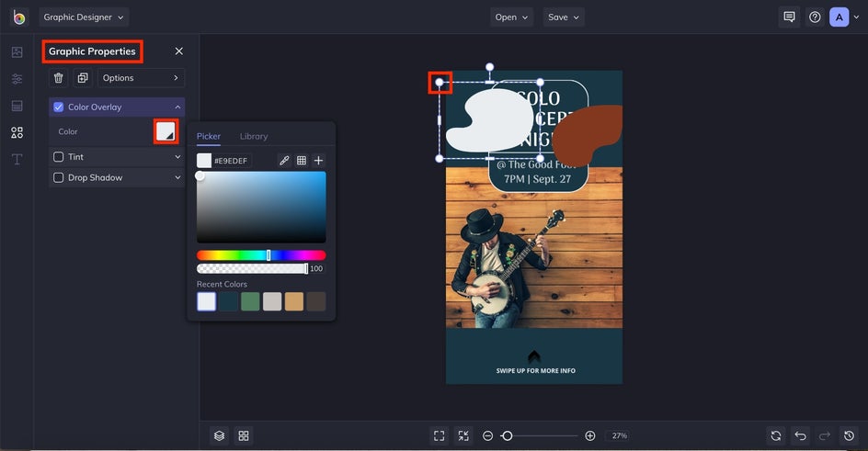Open the Layers panel icon
Screen dimensions: 868x451
click(x=220, y=435)
